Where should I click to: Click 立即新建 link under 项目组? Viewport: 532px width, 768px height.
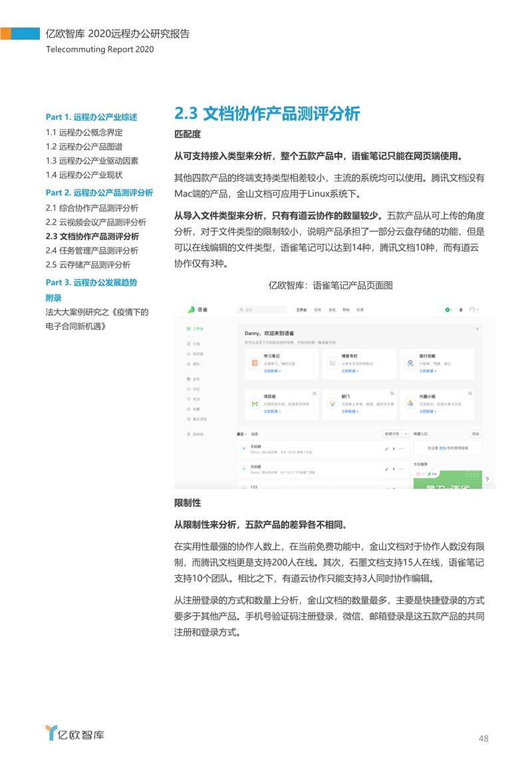pos(273,412)
